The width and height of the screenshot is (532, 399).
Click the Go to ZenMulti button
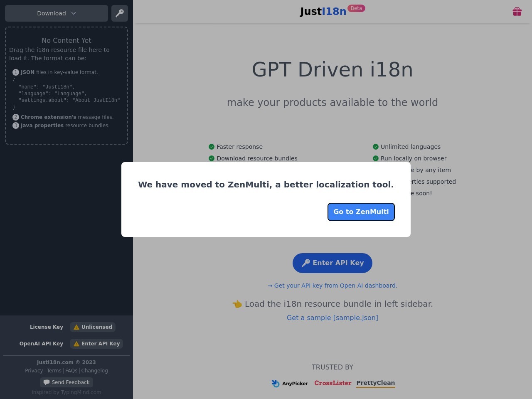click(361, 212)
